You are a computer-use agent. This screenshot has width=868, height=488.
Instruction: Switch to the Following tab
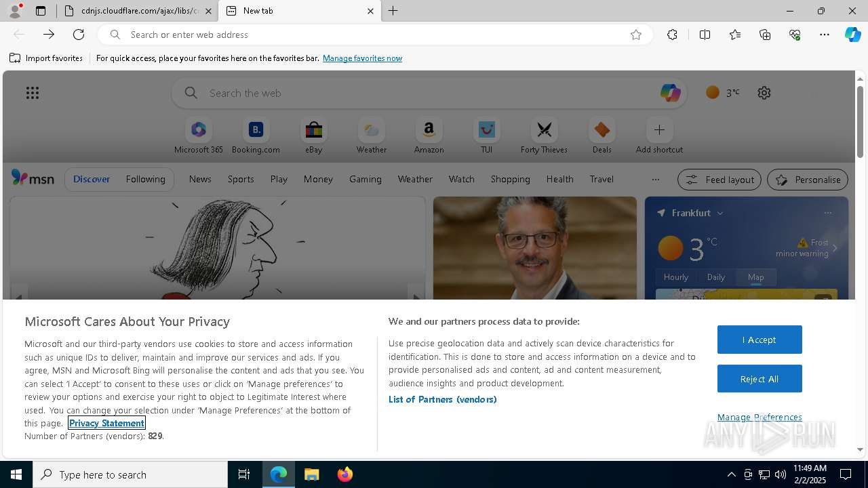tap(145, 179)
